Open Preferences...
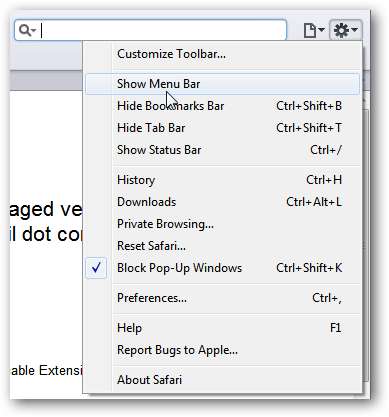389x417 pixels. click(222, 298)
